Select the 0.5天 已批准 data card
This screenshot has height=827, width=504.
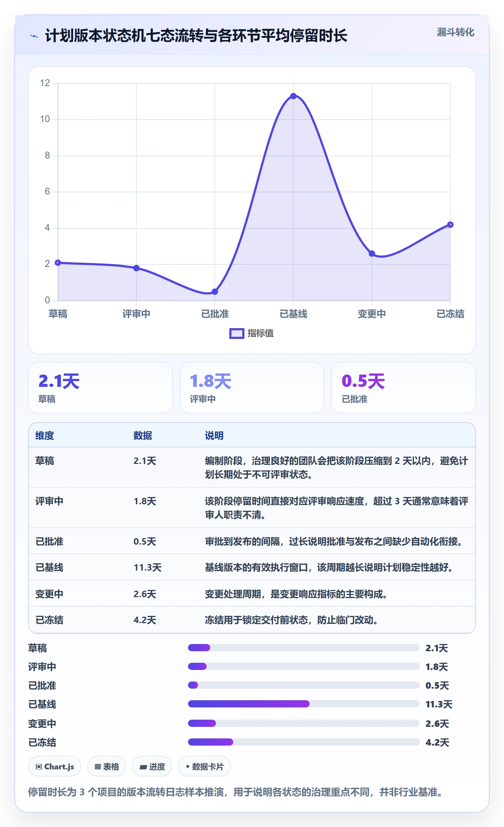coord(404,388)
